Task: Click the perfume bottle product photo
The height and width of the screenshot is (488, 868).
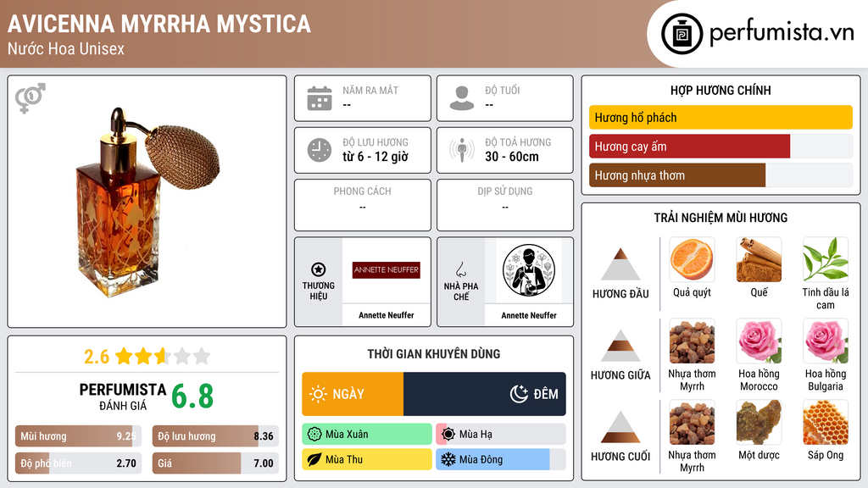Action: click(147, 202)
